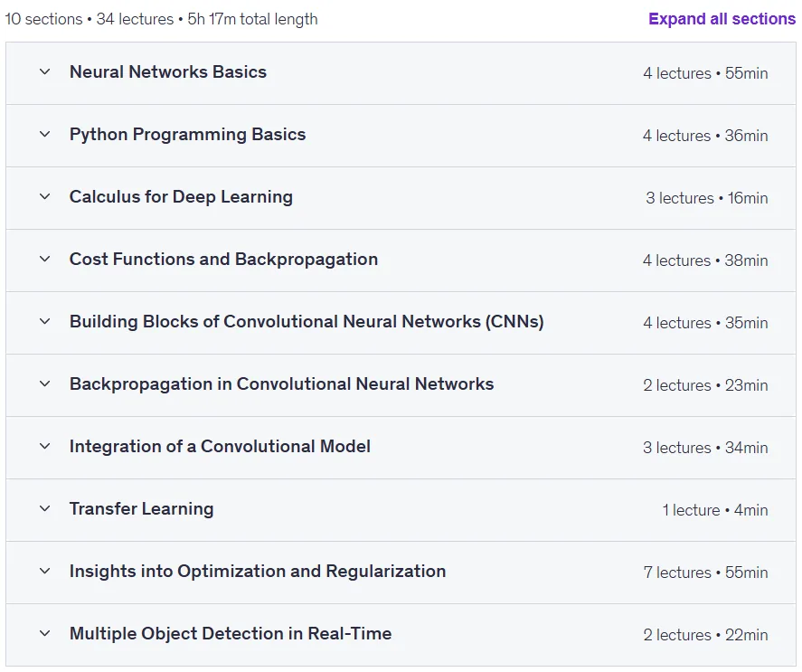Expand the Building Blocks of CNNs chevron
The height and width of the screenshot is (672, 802).
(45, 322)
